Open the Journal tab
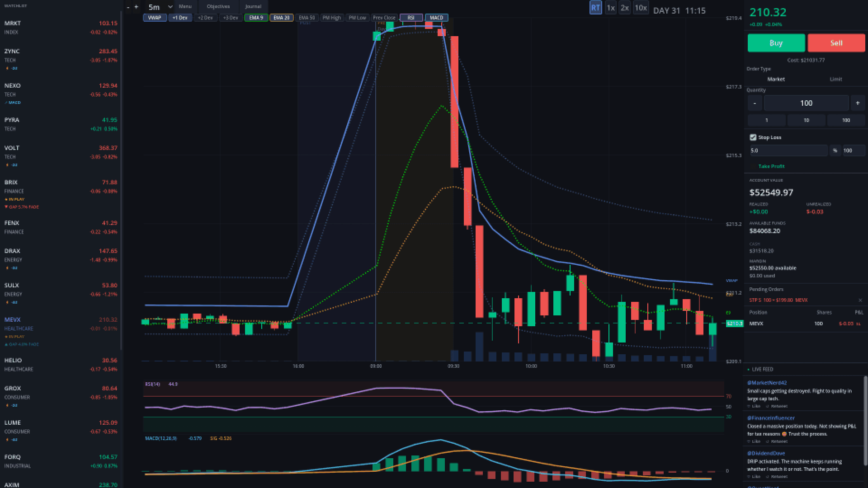 pos(253,6)
